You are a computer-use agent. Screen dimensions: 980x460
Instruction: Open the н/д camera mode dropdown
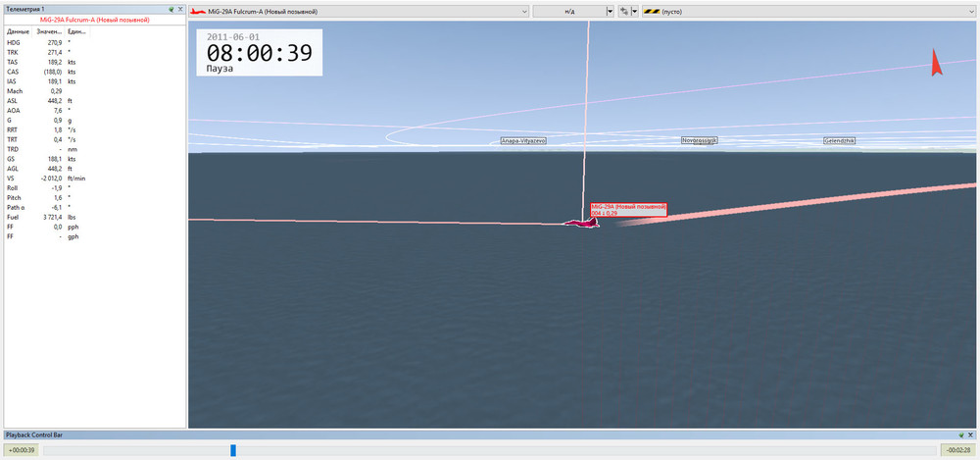(610, 11)
